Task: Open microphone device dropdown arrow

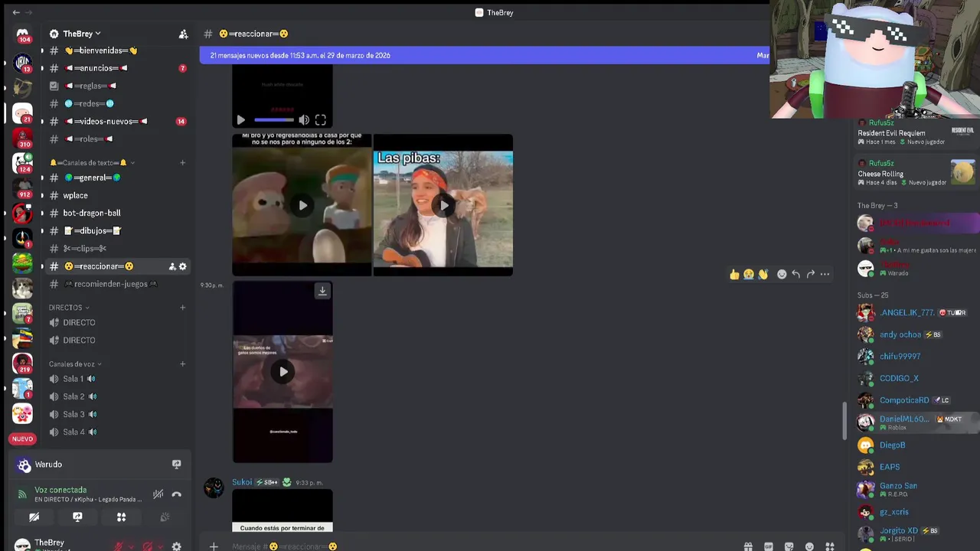Action: coord(130,546)
